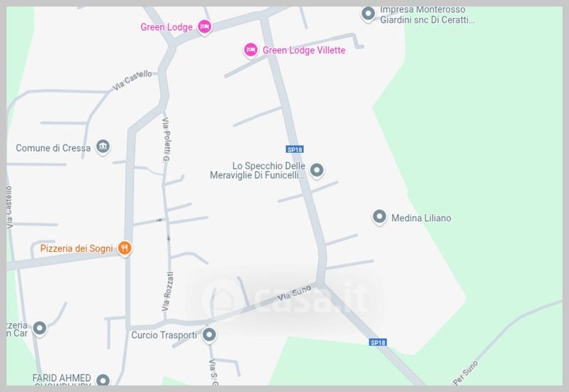Click the Curcio Trasporti location pin
569x392 pixels.
click(209, 335)
